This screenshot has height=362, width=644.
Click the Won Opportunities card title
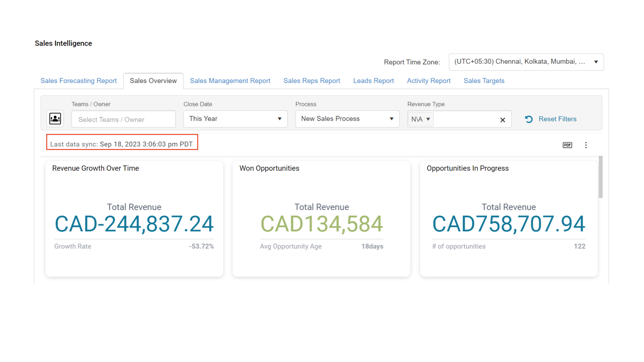point(269,168)
